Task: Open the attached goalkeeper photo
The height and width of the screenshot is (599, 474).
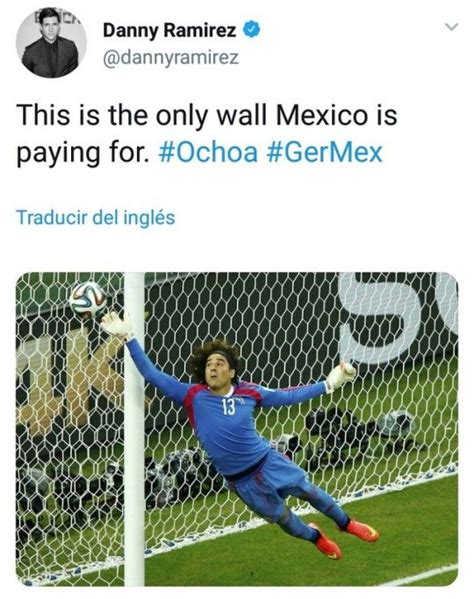Action: (237, 429)
